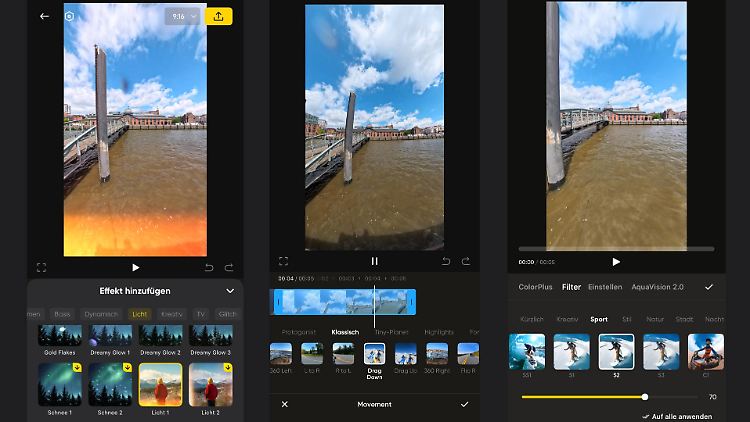This screenshot has width=750, height=422.
Task: Choose the Licht 2 effect thumbnail
Action: point(210,385)
